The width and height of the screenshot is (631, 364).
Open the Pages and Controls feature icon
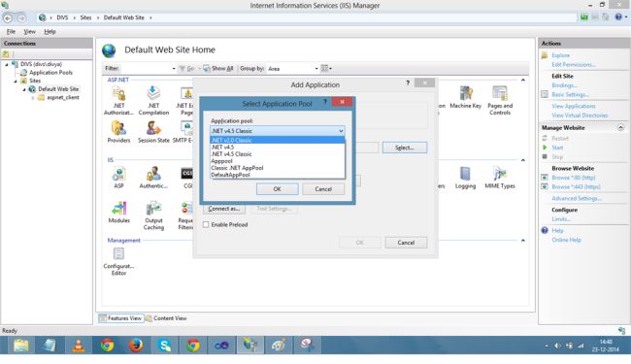(500, 101)
